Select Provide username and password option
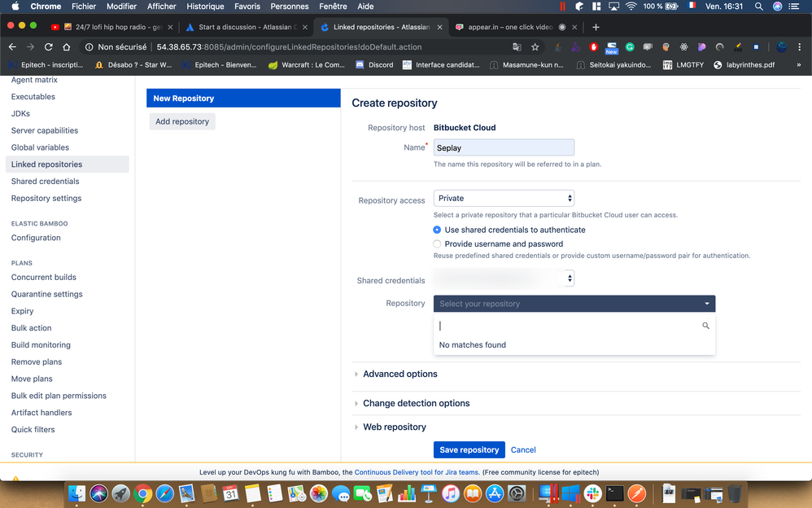Screen dimensions: 812x508 [x=437, y=243]
